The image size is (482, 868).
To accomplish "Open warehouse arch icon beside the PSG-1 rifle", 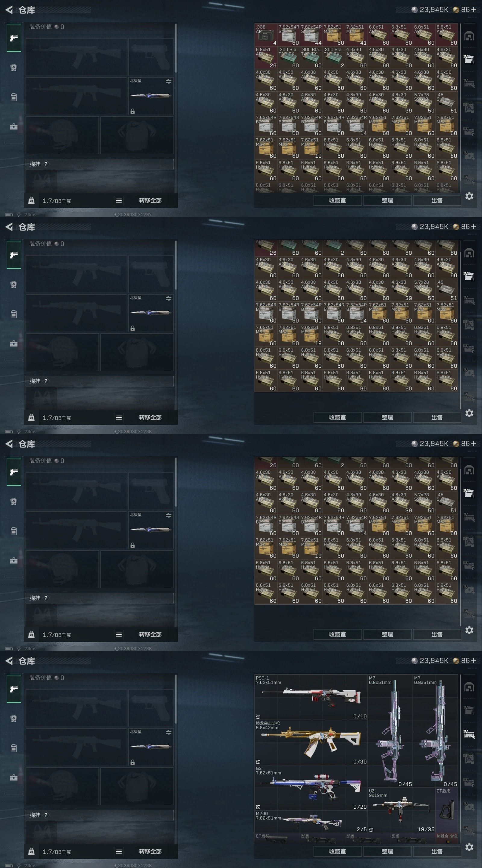I will tap(469, 687).
